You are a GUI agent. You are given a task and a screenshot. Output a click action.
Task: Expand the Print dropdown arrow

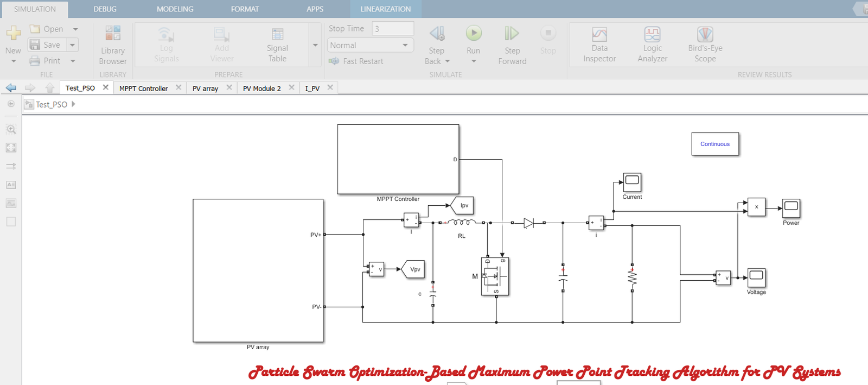73,61
